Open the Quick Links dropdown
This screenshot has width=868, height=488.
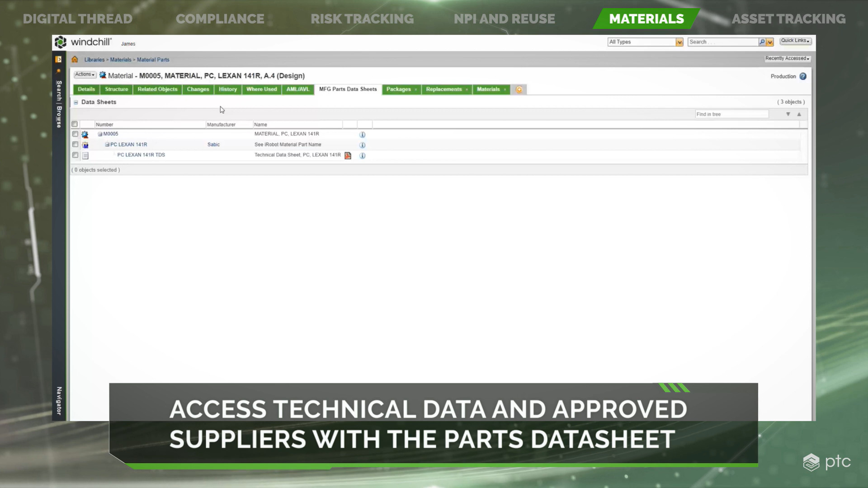point(796,41)
